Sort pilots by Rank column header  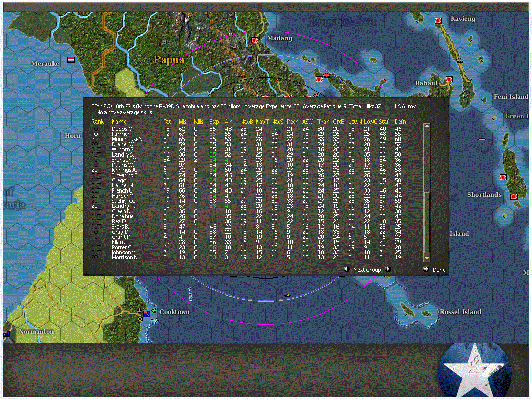97,122
